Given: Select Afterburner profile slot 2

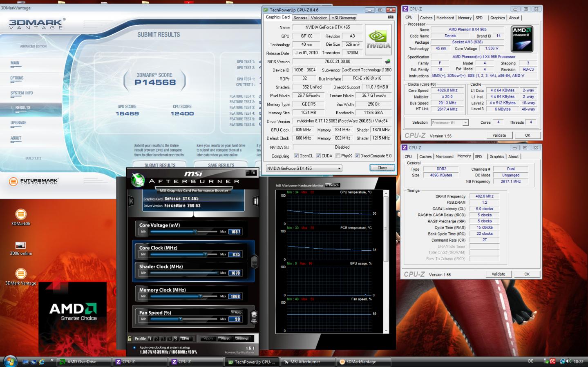Looking at the screenshot, I should point(157,338).
